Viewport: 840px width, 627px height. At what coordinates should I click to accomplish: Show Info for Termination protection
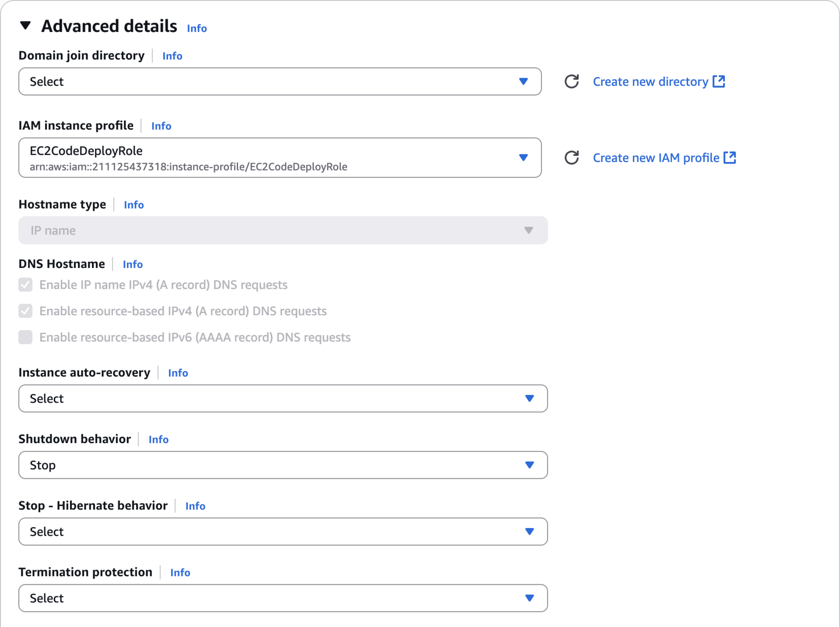[180, 573]
